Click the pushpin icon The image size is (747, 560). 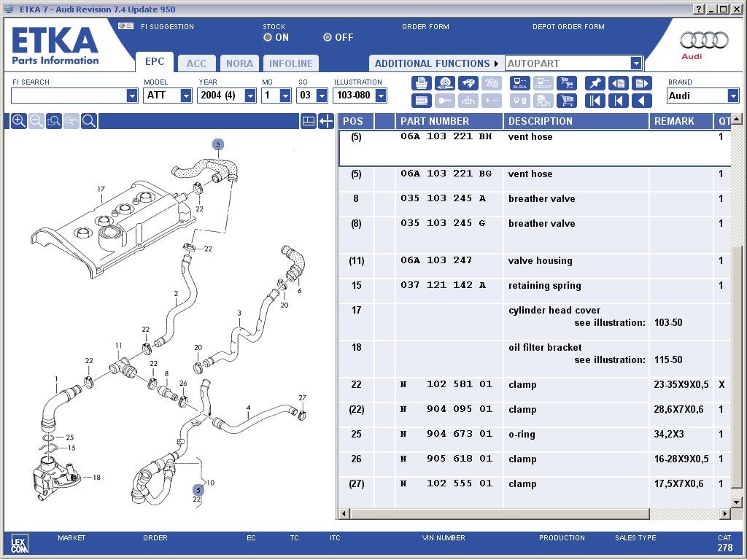point(595,83)
